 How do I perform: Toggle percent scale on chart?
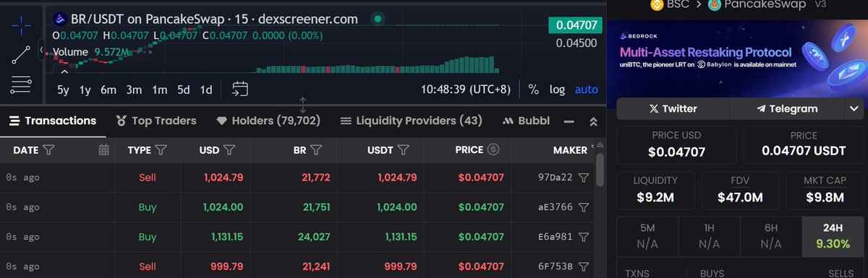point(534,90)
